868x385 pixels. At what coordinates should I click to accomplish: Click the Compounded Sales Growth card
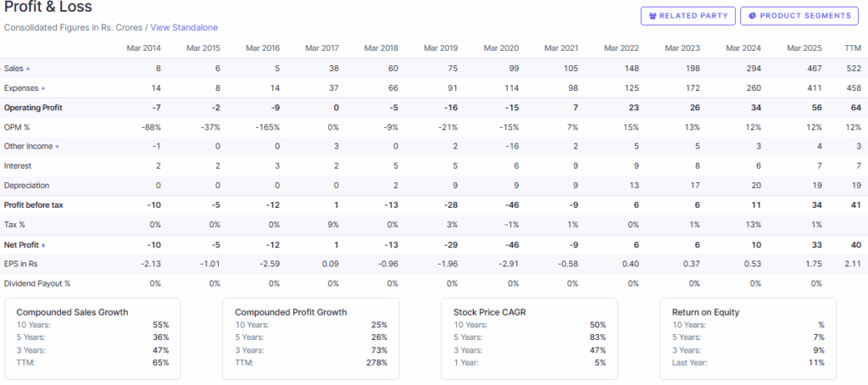click(x=92, y=337)
